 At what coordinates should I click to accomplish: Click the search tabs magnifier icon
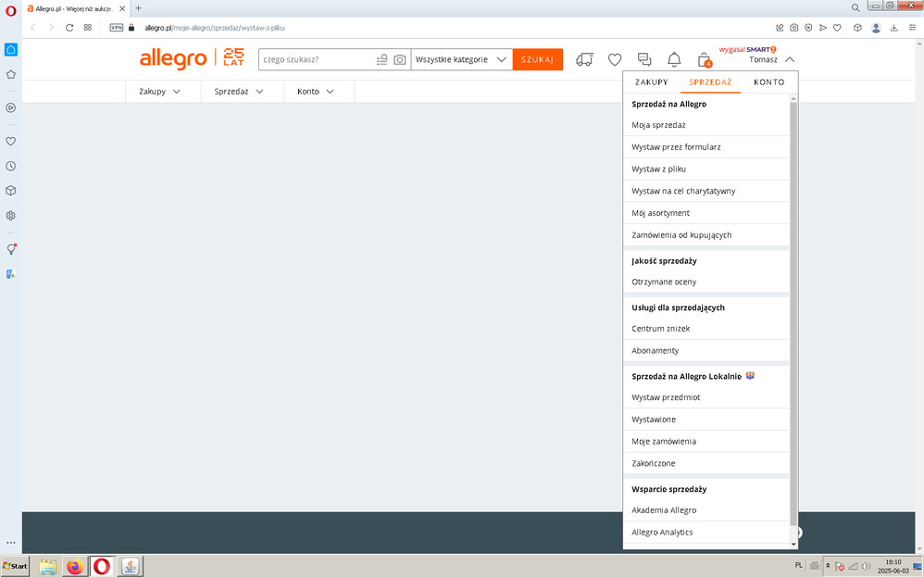pos(855,7)
